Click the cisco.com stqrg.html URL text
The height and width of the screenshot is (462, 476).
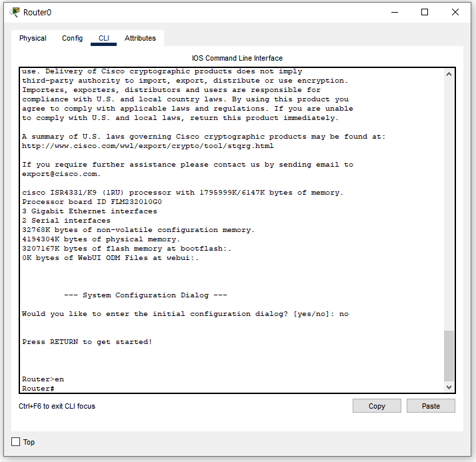coord(147,146)
